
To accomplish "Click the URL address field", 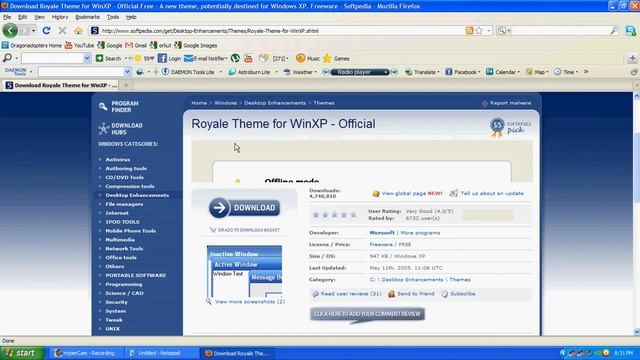I will (x=282, y=31).
